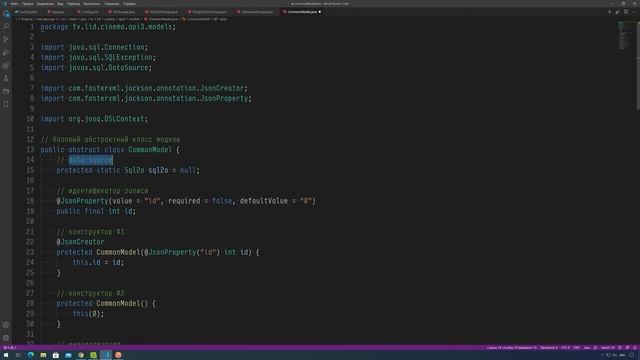Open Mail app from taskbar
This screenshot has width=640, height=360.
[68, 355]
